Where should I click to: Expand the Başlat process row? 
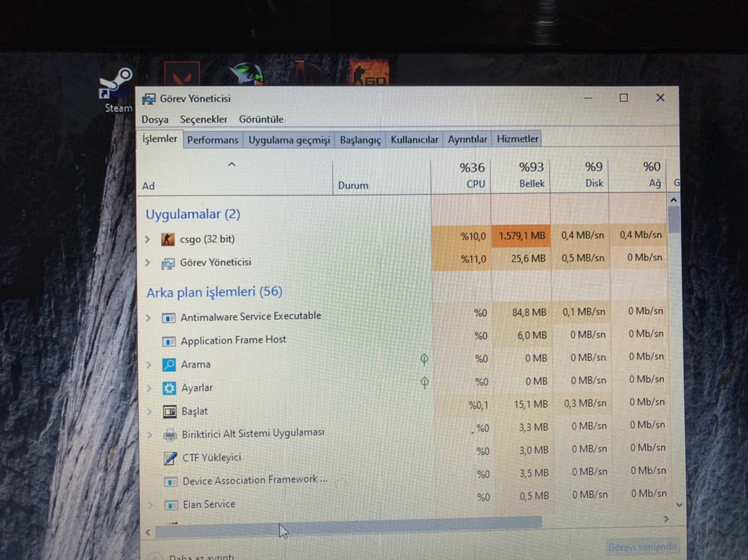[150, 412]
